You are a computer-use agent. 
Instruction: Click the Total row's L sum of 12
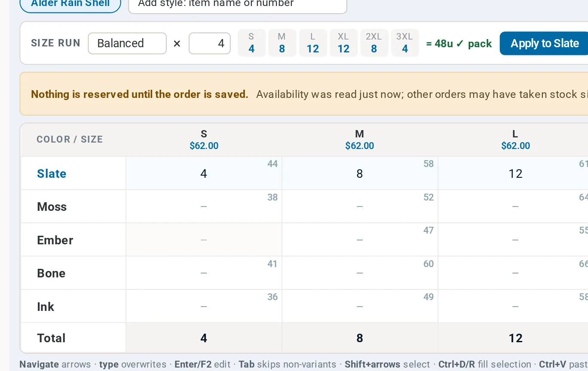click(513, 338)
